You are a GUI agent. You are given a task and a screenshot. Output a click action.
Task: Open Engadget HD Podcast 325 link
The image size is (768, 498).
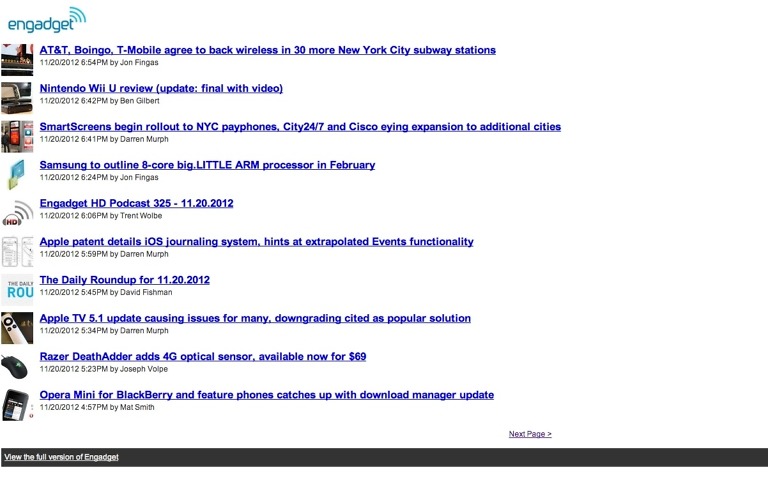(136, 203)
